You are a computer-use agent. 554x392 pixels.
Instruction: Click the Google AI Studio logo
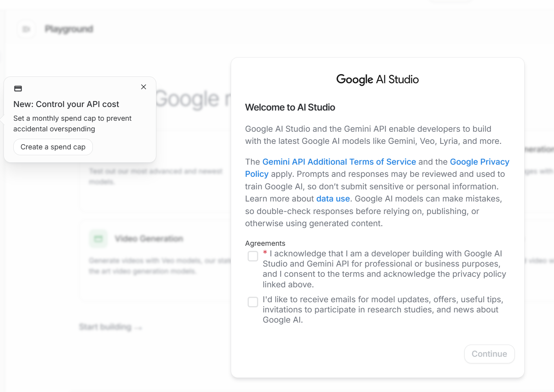coord(377,80)
